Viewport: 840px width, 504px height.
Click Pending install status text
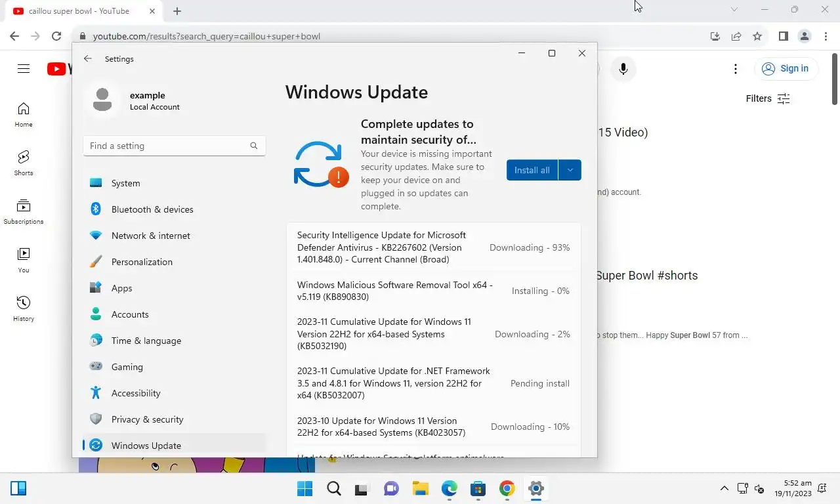click(540, 383)
